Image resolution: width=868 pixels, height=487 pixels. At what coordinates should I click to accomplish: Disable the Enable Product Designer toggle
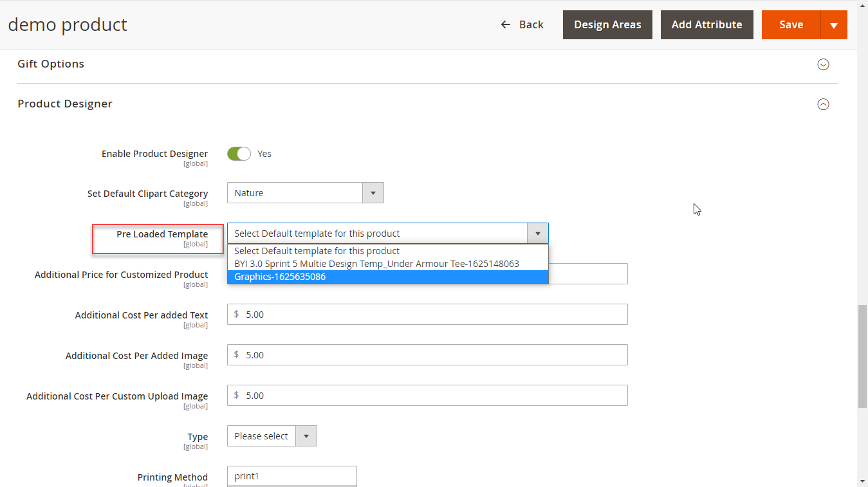tap(239, 154)
